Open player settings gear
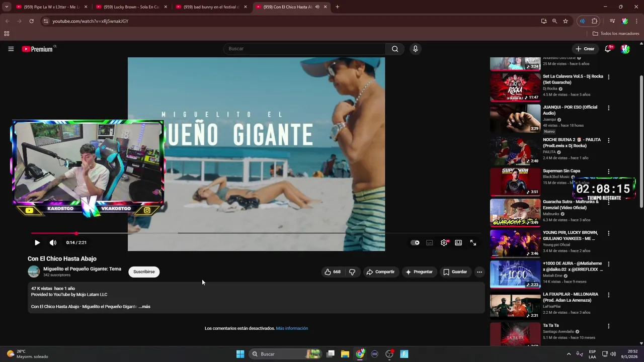 pyautogui.click(x=444, y=242)
